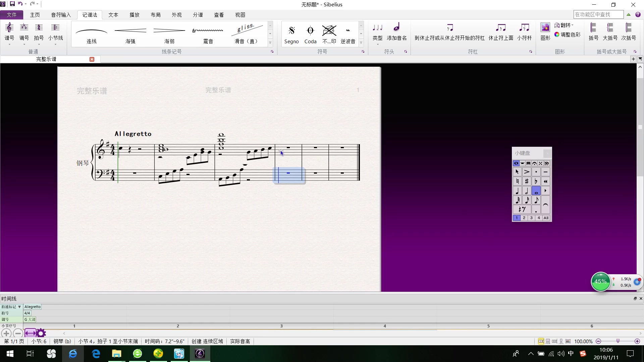Click the eighth note keypad button
Image resolution: width=644 pixels, height=362 pixels.
(x=536, y=200)
